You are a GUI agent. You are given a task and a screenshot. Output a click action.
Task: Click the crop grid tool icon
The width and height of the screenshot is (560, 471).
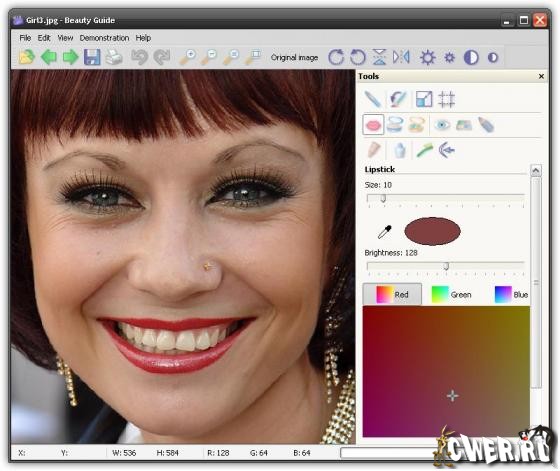[446, 99]
